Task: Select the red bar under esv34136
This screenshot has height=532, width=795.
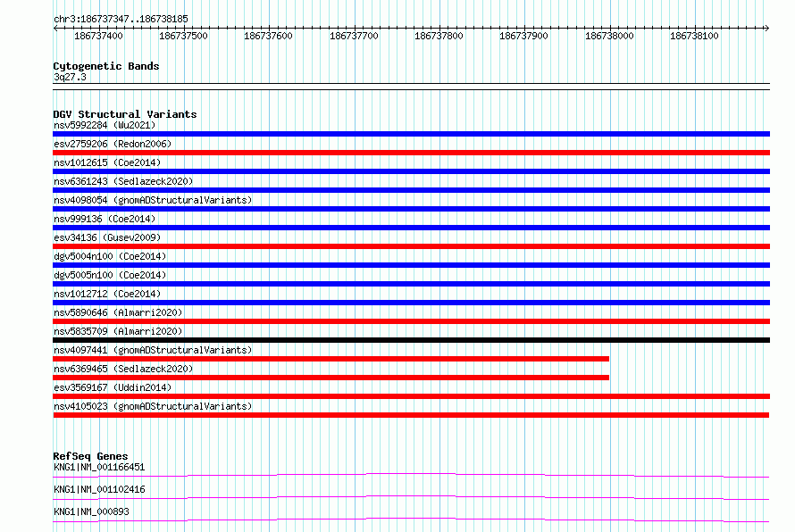Action: [x=411, y=246]
